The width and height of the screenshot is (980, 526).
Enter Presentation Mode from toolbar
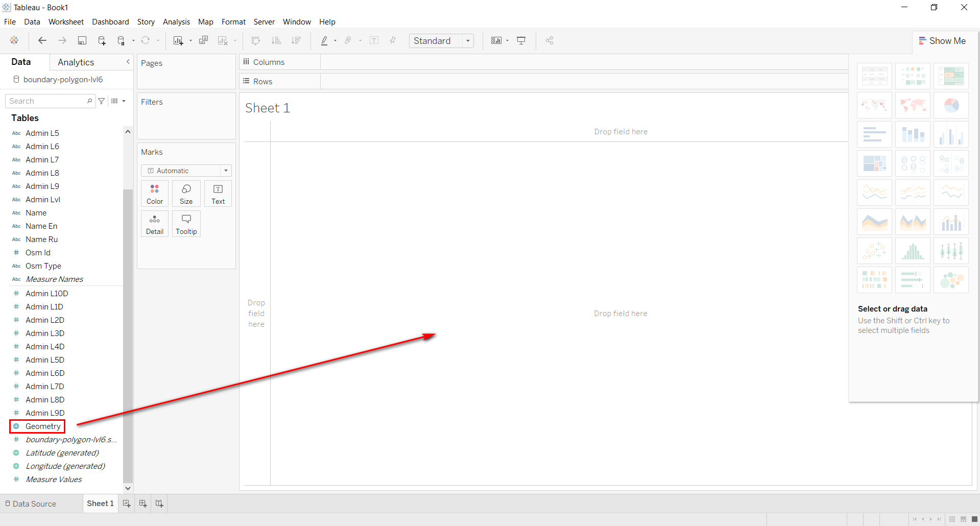tap(521, 41)
